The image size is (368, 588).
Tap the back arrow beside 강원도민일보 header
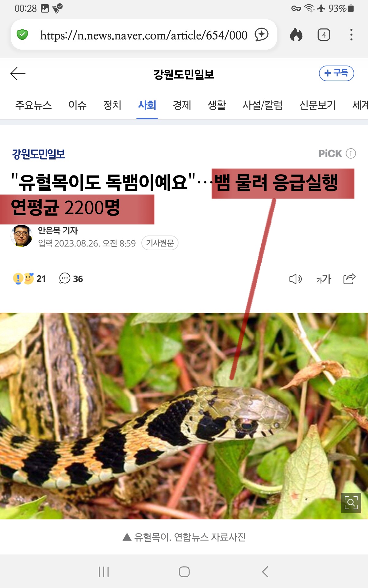pos(18,74)
